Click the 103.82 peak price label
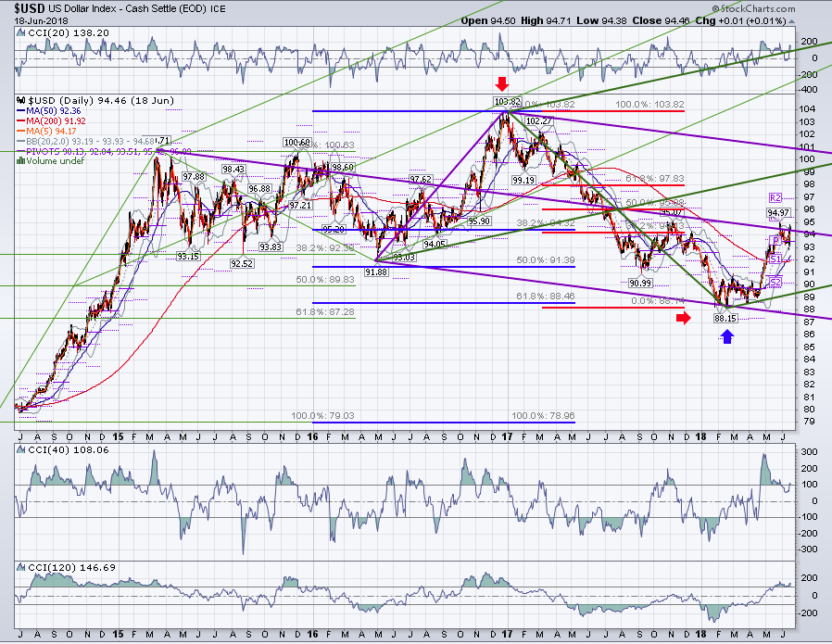Image resolution: width=832 pixels, height=644 pixels. 508,102
